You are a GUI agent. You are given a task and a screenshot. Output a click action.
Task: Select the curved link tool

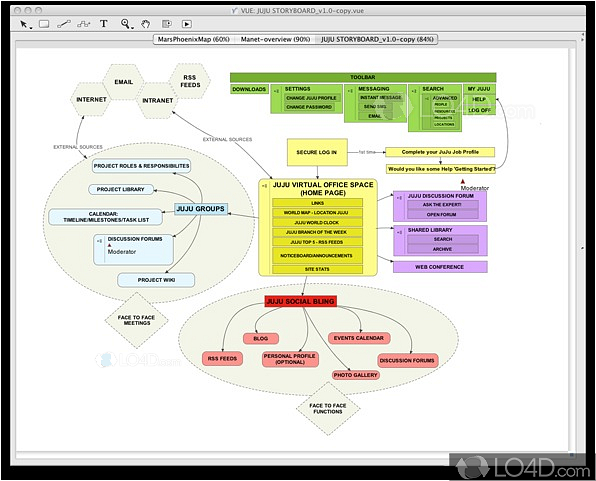coord(84,24)
